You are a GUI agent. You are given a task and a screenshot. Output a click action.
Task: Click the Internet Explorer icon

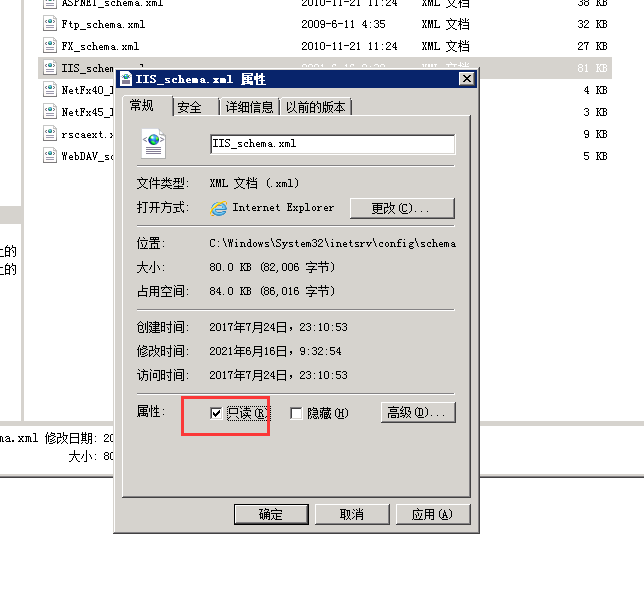(x=218, y=208)
